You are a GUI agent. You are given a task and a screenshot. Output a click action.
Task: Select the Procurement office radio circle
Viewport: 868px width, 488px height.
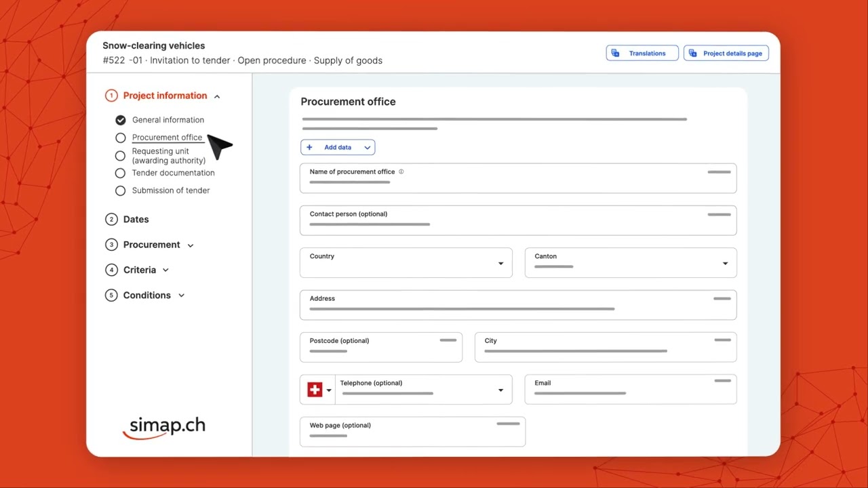(x=121, y=138)
